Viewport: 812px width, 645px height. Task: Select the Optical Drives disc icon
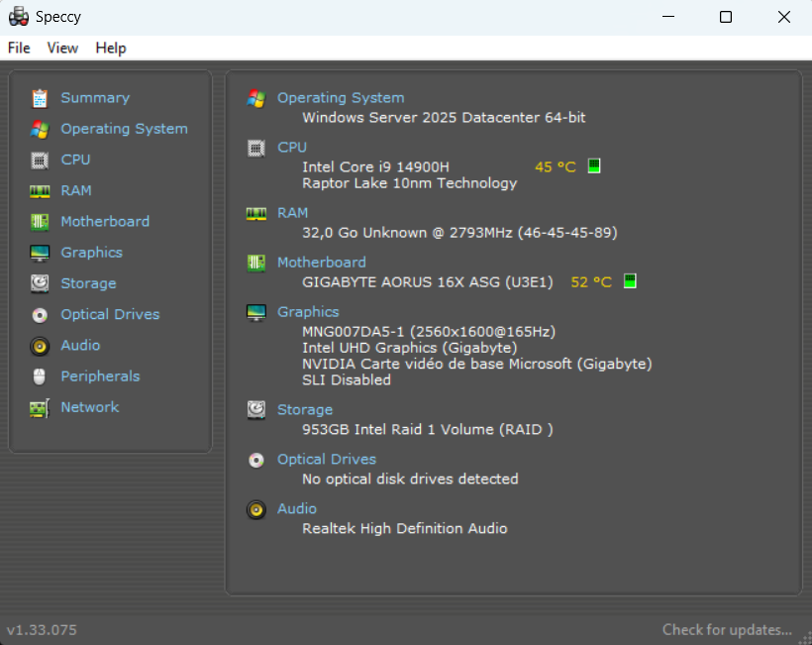pyautogui.click(x=40, y=315)
